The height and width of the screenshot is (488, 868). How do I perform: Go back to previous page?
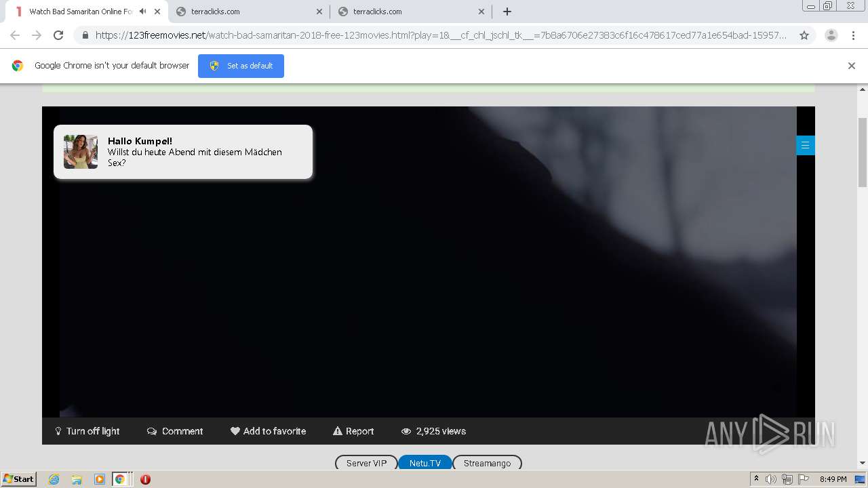coord(15,35)
